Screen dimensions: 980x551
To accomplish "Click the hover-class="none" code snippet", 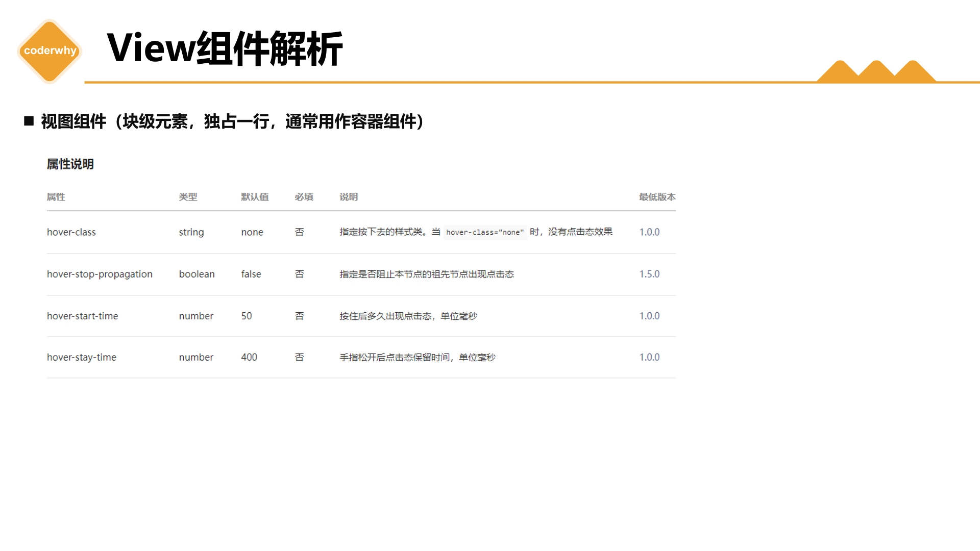I will tap(484, 233).
